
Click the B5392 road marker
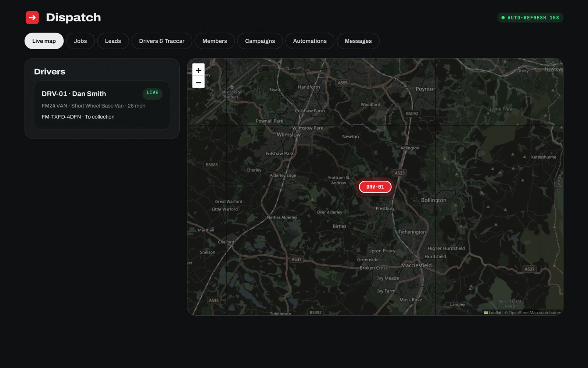pos(315,312)
